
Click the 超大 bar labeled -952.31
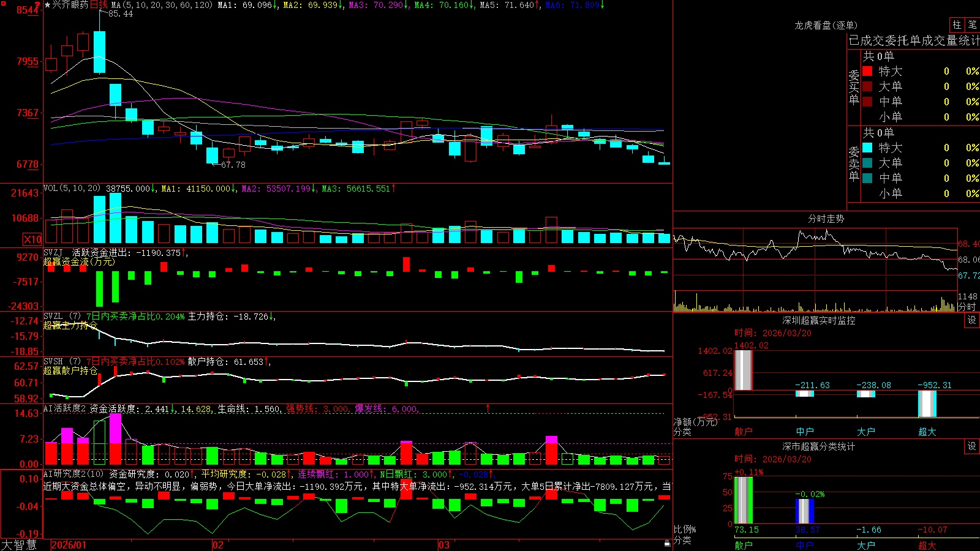click(x=927, y=403)
